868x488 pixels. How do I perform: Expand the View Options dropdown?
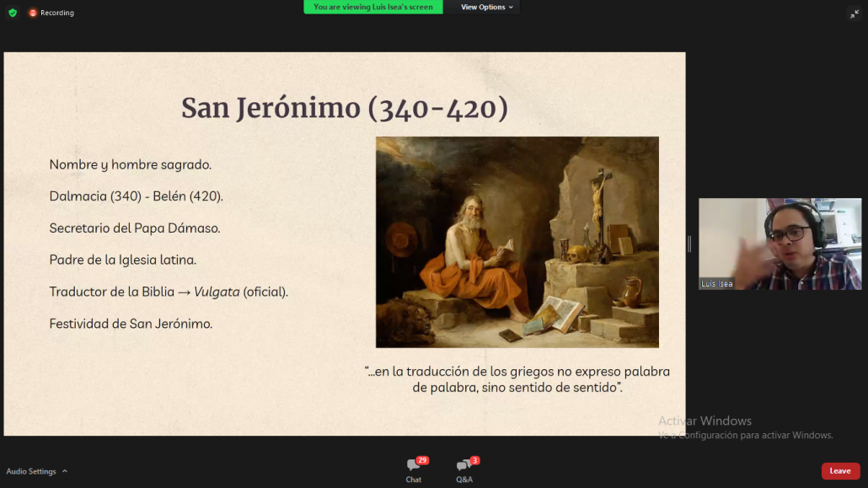click(x=486, y=7)
